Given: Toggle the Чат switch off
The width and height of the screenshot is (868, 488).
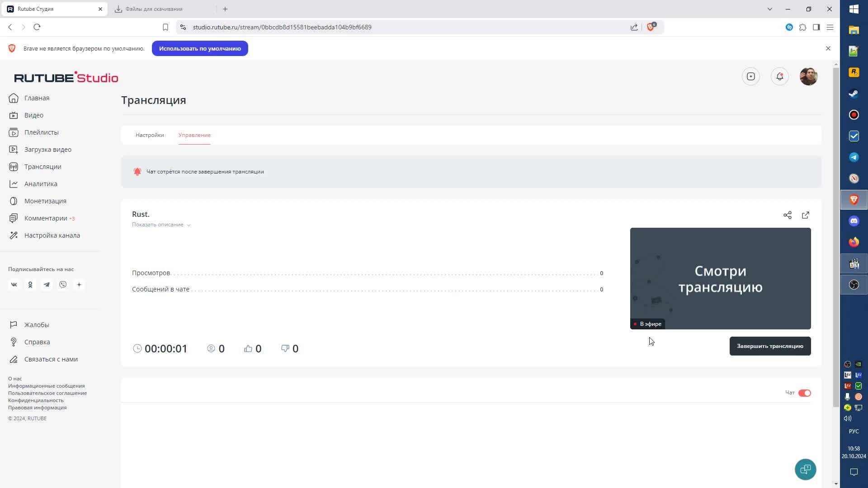Looking at the screenshot, I should point(804,393).
